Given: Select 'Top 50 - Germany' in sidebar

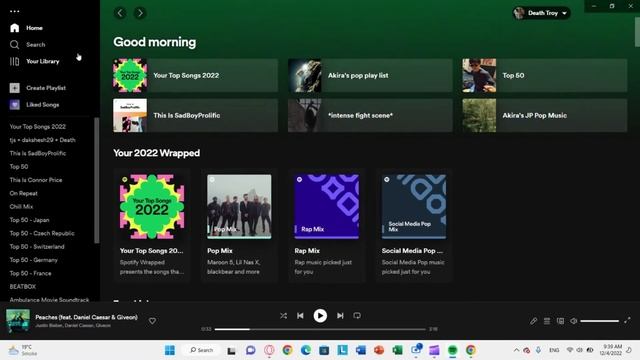Looking at the screenshot, I should point(33,260).
